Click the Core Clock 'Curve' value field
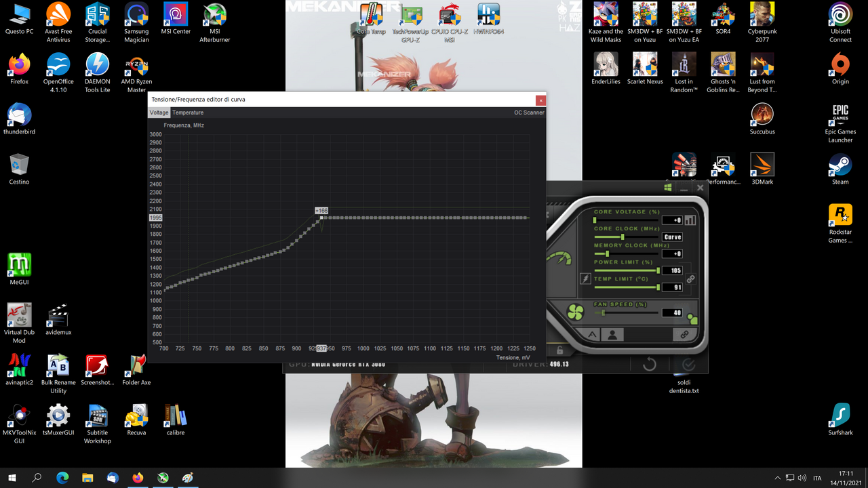 (672, 237)
